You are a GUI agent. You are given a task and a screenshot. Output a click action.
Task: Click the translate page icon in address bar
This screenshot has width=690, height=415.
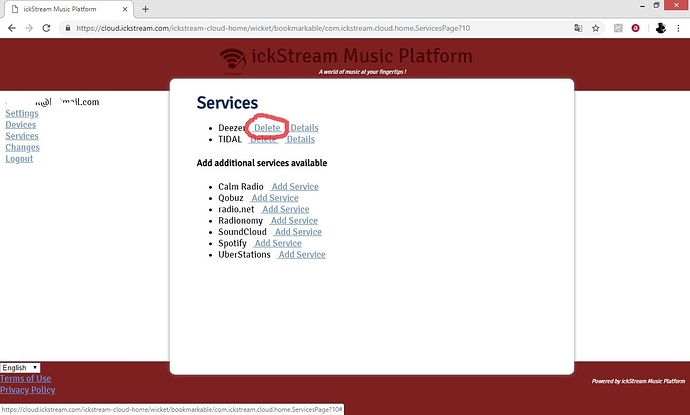(578, 28)
